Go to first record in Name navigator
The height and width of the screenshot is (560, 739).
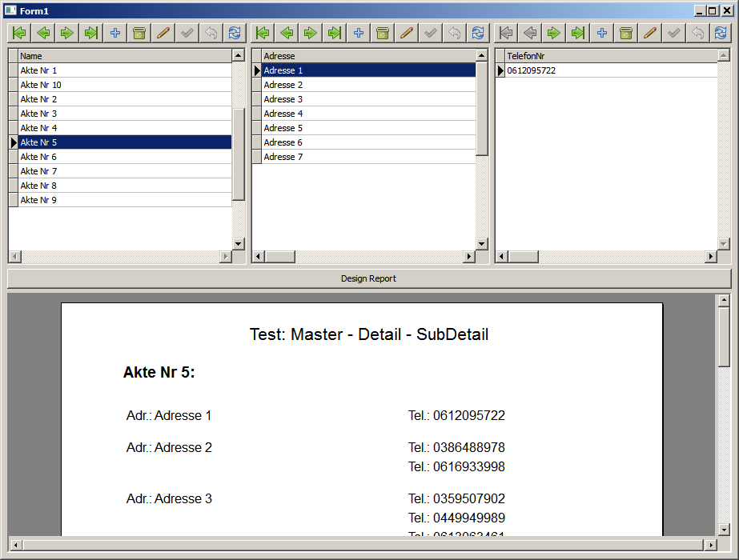19,33
